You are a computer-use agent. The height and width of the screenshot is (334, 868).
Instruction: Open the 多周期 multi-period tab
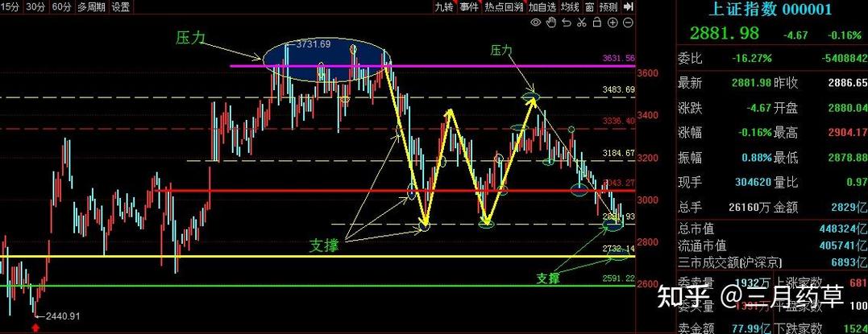(x=91, y=6)
